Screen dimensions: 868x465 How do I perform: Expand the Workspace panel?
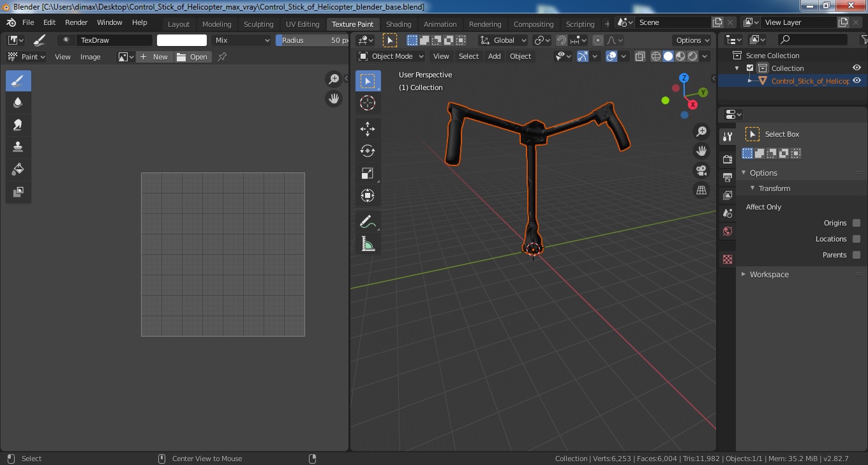744,275
